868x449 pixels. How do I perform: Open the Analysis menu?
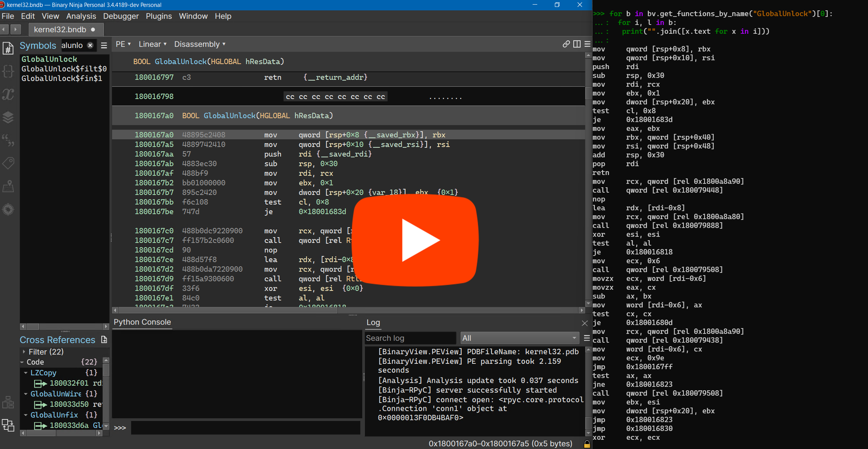(81, 16)
